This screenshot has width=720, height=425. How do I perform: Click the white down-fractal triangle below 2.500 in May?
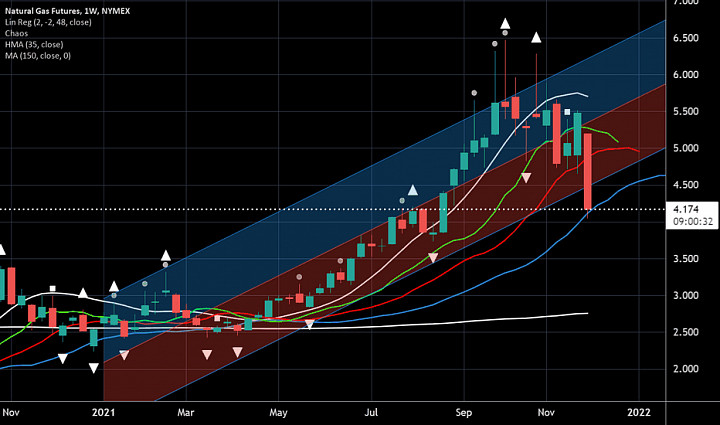pyautogui.click(x=309, y=325)
